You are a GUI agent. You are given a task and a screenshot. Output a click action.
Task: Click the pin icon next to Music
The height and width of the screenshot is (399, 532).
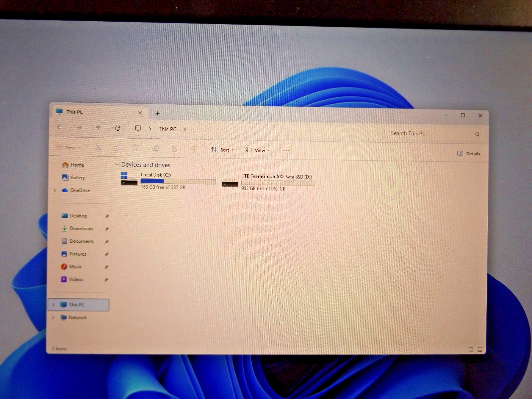106,267
